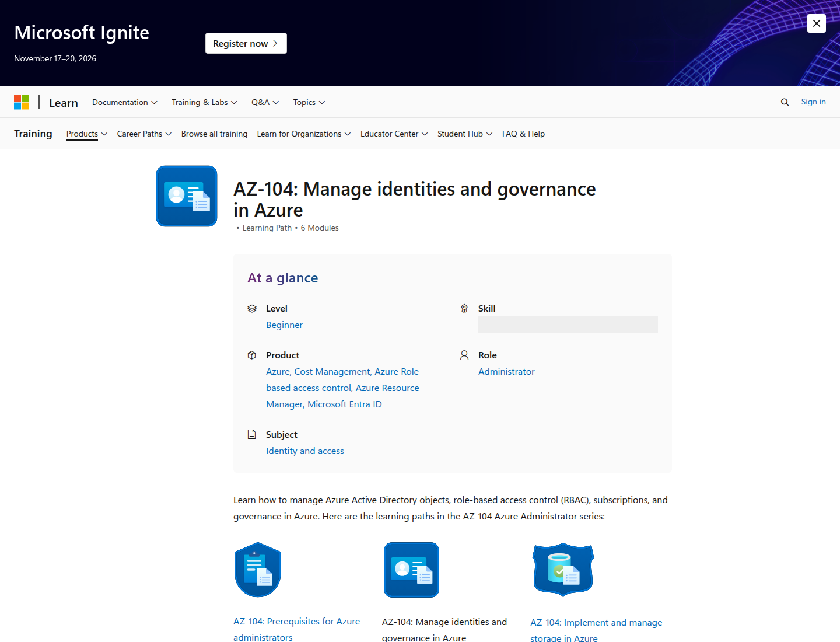Open AZ-104: Implement and manage storage link
Image resolution: width=840 pixels, height=642 pixels.
[596, 630]
